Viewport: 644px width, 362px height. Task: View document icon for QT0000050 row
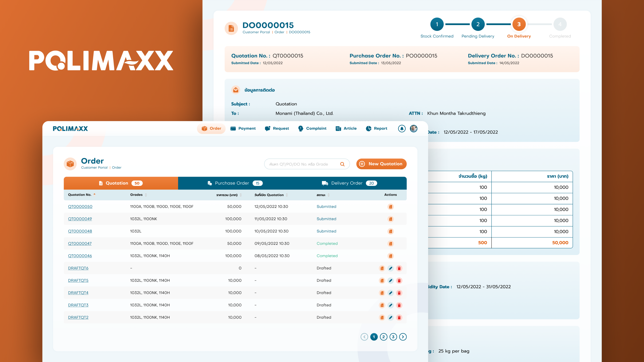pos(391,207)
